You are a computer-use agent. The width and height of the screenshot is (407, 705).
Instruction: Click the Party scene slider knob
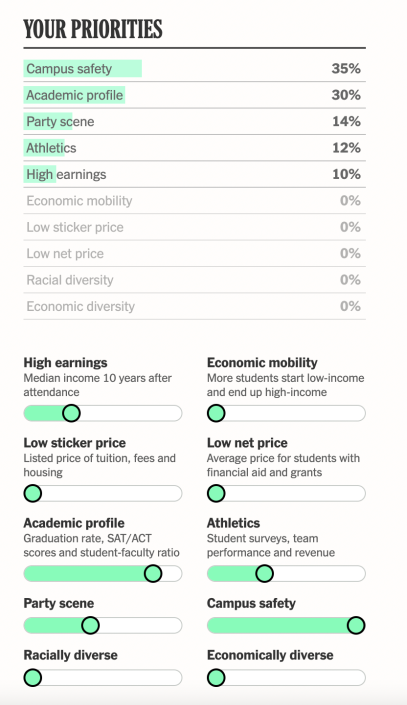(90, 625)
